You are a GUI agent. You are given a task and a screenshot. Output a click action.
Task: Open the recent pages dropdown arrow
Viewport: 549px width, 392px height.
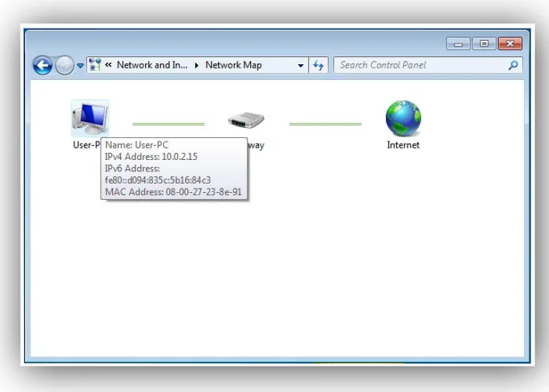coord(80,66)
